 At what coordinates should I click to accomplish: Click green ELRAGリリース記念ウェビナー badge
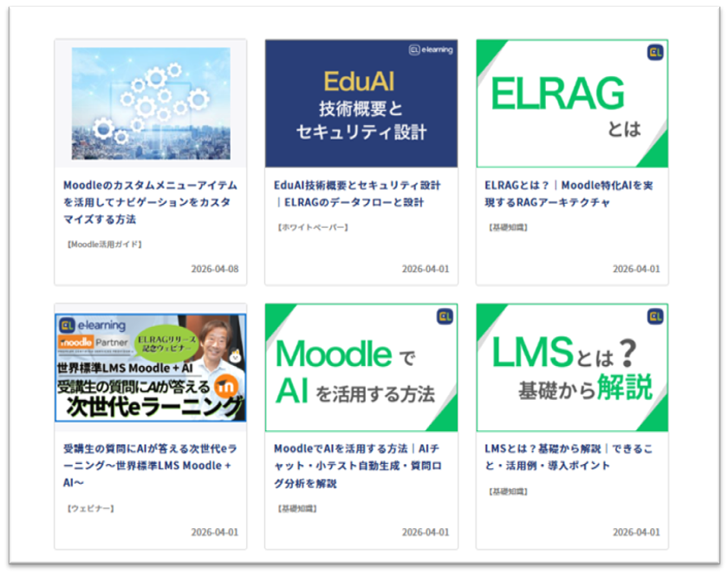pyautogui.click(x=166, y=343)
